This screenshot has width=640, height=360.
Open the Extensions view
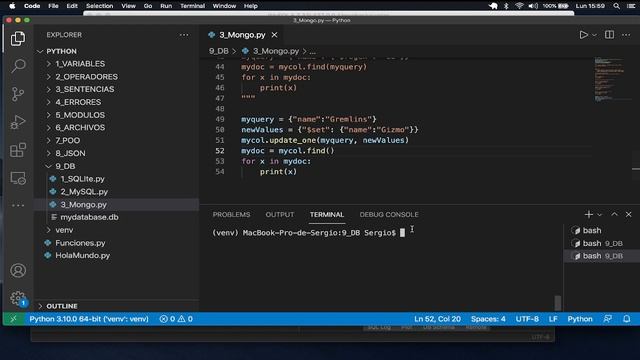coord(18,150)
